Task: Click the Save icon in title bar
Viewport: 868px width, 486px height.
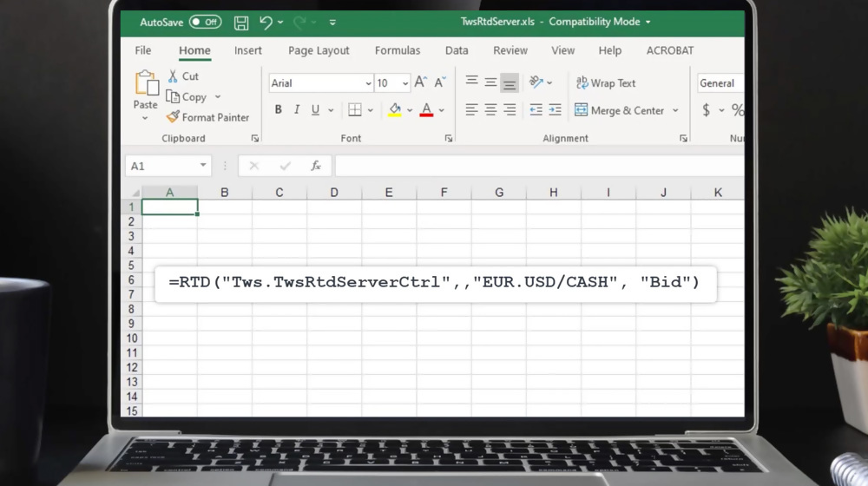Action: tap(241, 23)
